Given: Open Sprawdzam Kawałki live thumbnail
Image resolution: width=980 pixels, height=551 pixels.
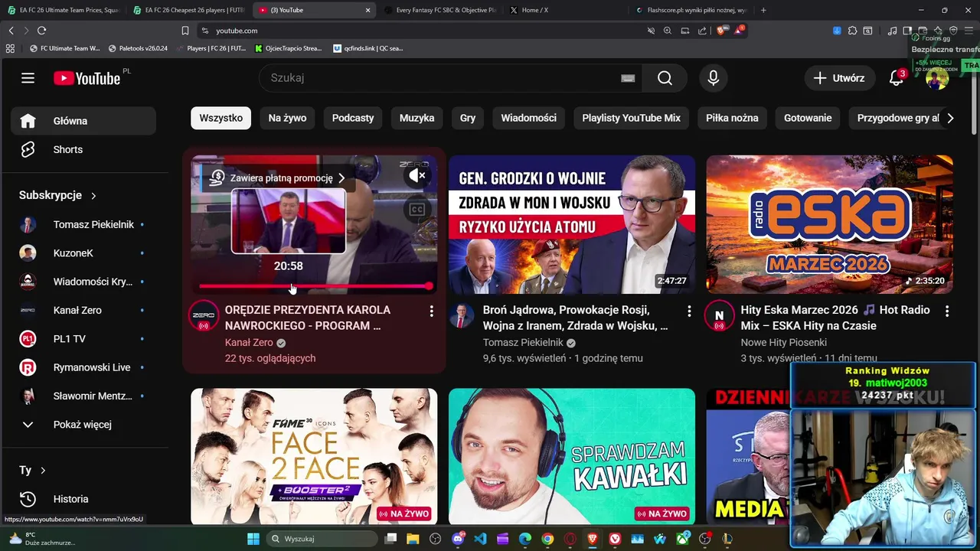Looking at the screenshot, I should pos(572,456).
